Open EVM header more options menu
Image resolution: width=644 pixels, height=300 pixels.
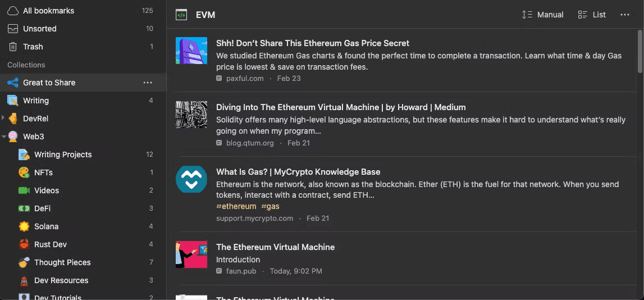coord(625,15)
